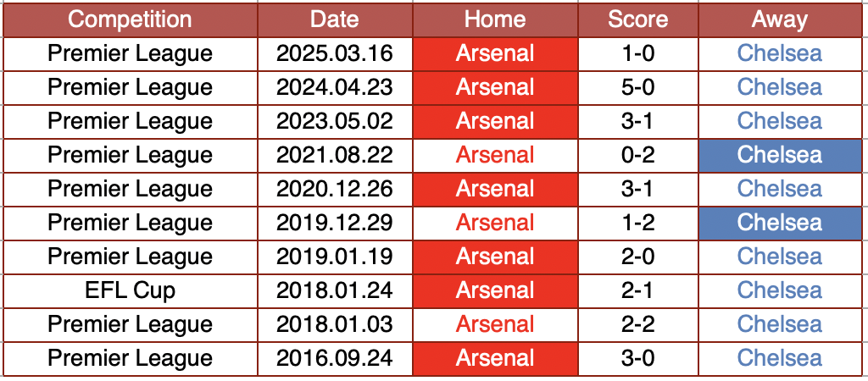
Task: Select the date 2019.01.19
Action: pyautogui.click(x=334, y=257)
